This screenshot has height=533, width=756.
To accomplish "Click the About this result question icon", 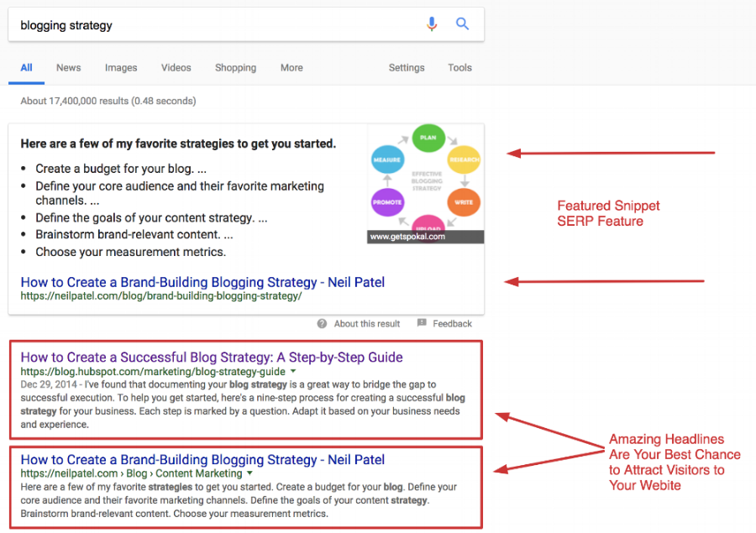I will pyautogui.click(x=322, y=324).
